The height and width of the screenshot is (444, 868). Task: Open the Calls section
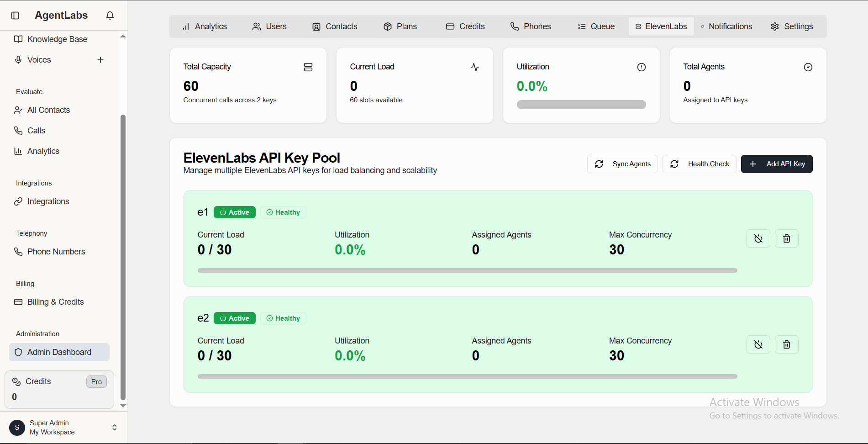pos(36,130)
